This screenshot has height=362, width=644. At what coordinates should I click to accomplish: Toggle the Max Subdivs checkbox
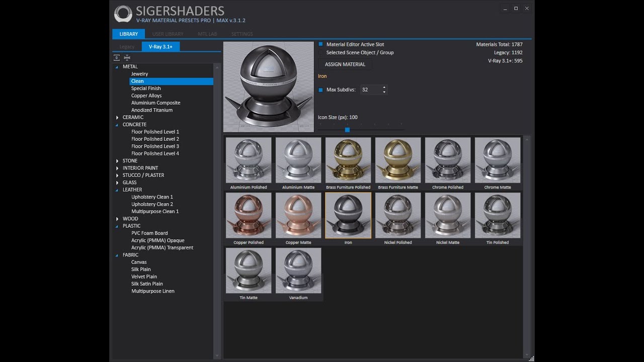321,89
